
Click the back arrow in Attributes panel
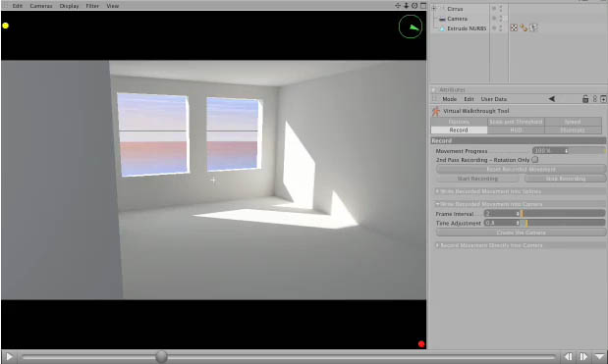tap(551, 99)
